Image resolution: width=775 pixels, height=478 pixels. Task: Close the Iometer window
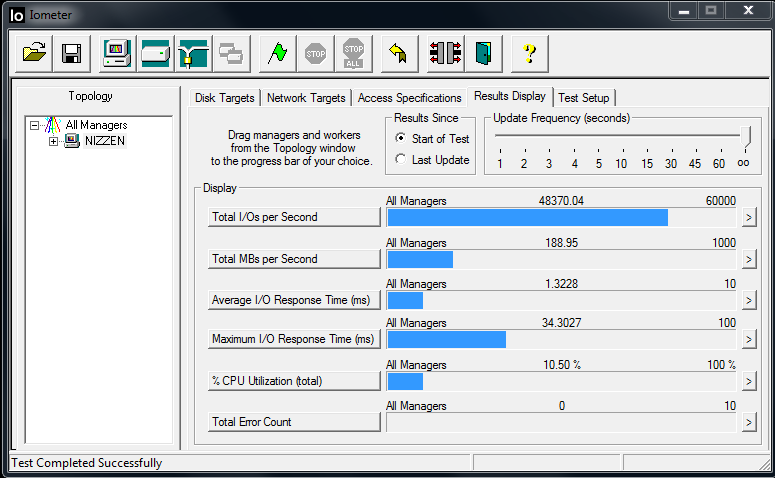click(748, 10)
